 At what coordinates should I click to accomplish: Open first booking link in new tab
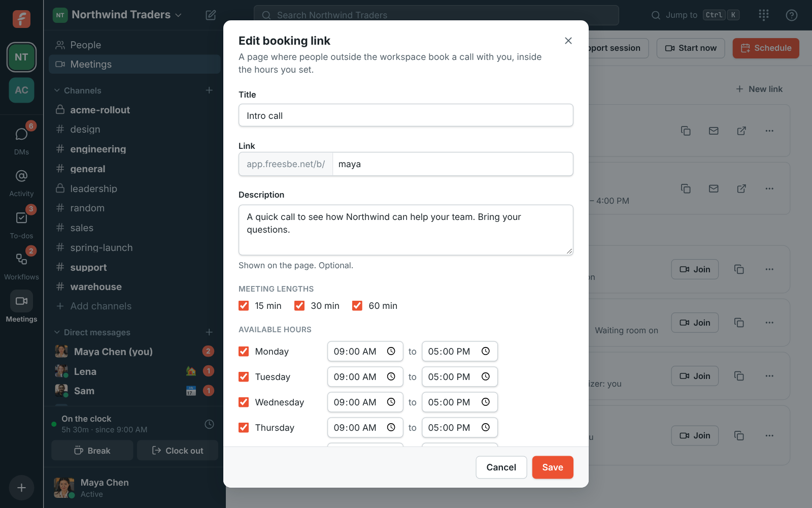click(x=741, y=131)
